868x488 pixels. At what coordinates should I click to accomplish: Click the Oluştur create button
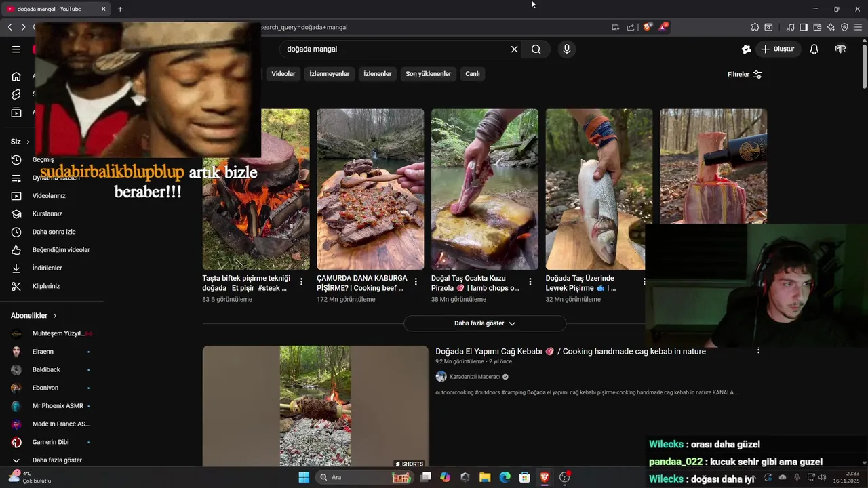pyautogui.click(x=777, y=49)
